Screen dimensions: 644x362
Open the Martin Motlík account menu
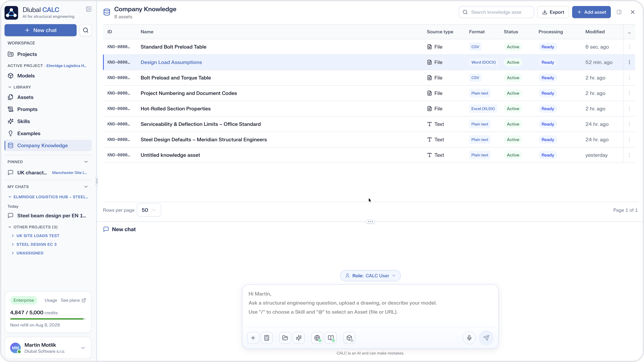coord(48,348)
